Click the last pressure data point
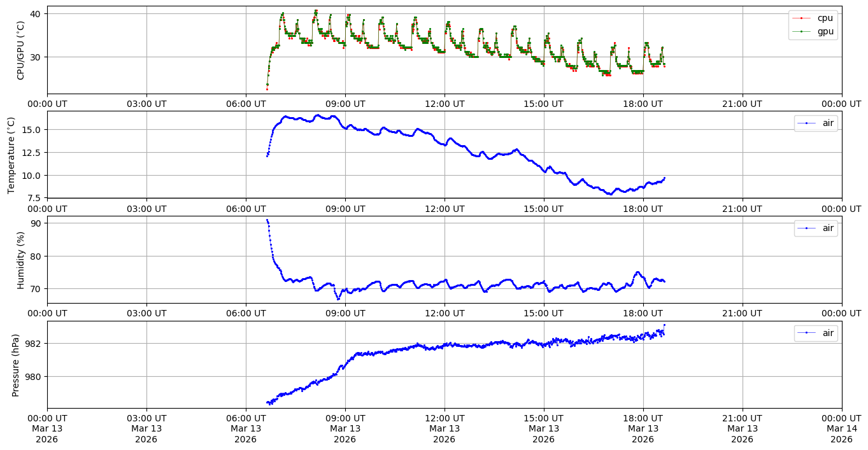This screenshot has width=868, height=450. click(x=664, y=325)
